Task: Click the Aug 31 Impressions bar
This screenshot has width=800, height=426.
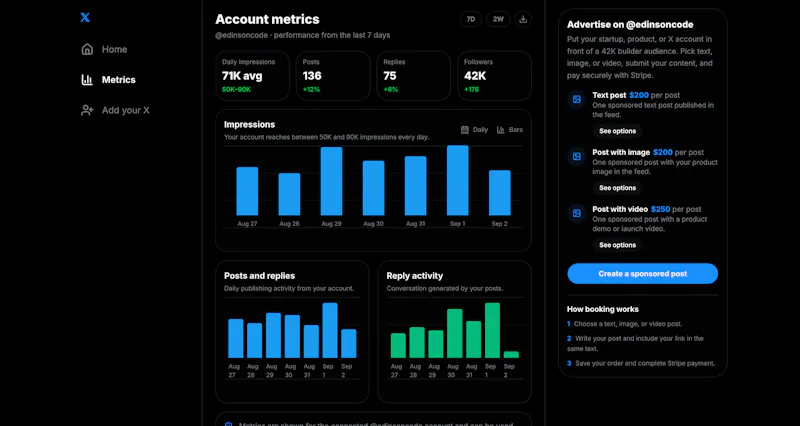Action: click(416, 186)
